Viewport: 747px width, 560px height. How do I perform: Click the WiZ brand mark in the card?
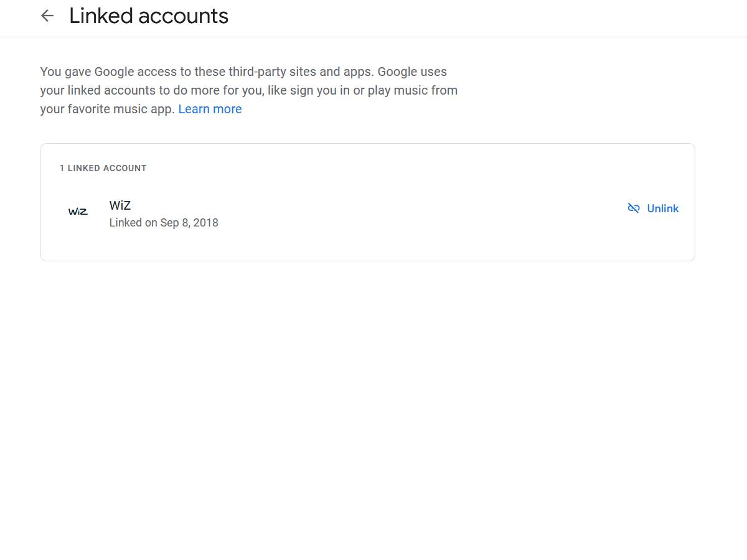(78, 212)
